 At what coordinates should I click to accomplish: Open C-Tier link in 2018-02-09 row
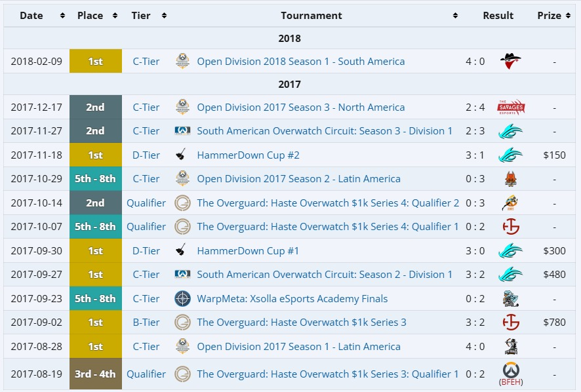146,61
